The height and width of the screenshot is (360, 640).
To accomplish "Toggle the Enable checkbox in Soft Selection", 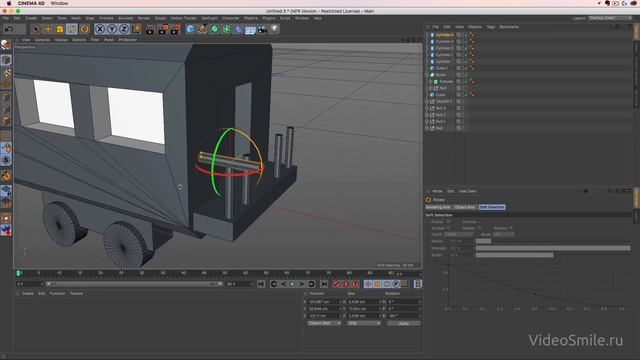I will click(x=448, y=222).
